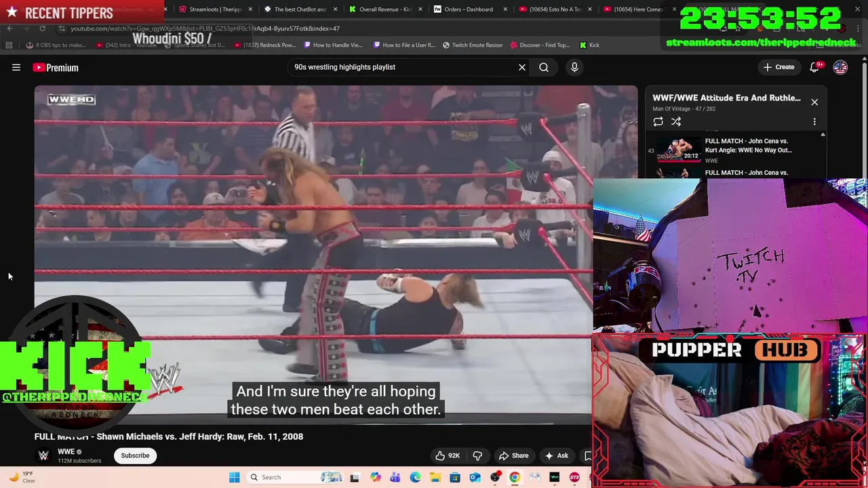This screenshot has height=488, width=868.
Task: Close the Orders – Dashboard tab
Action: pyautogui.click(x=505, y=9)
